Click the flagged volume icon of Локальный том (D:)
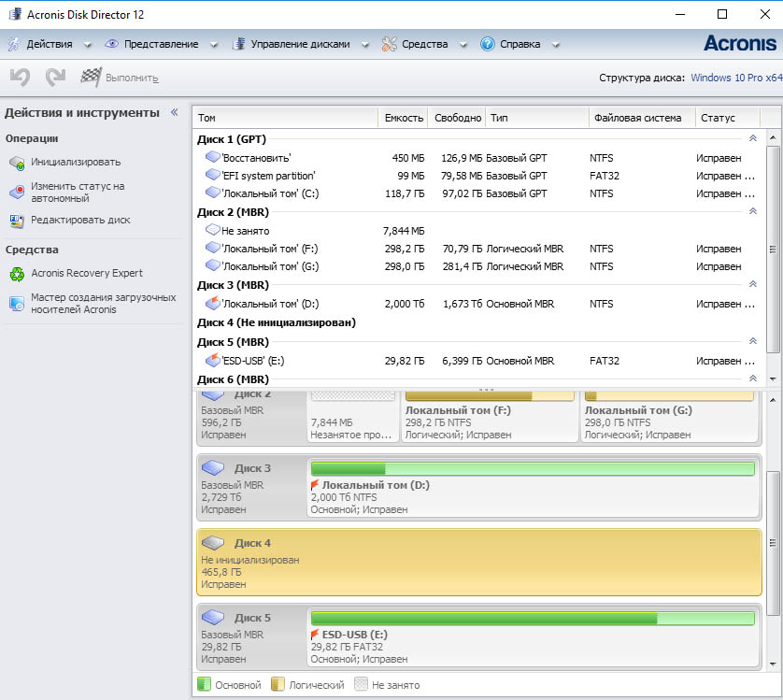783x700 pixels. pyautogui.click(x=213, y=302)
